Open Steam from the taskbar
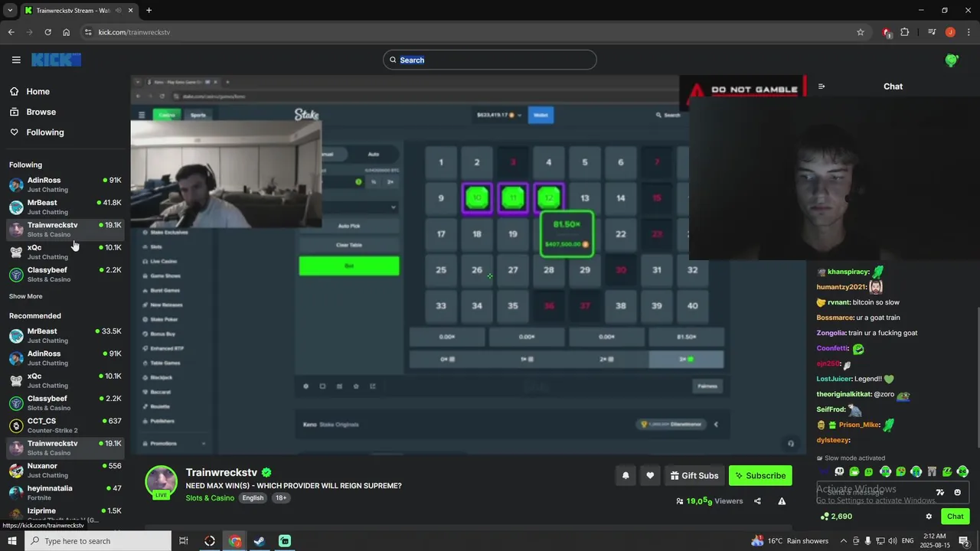The width and height of the screenshot is (980, 551). 260,541
